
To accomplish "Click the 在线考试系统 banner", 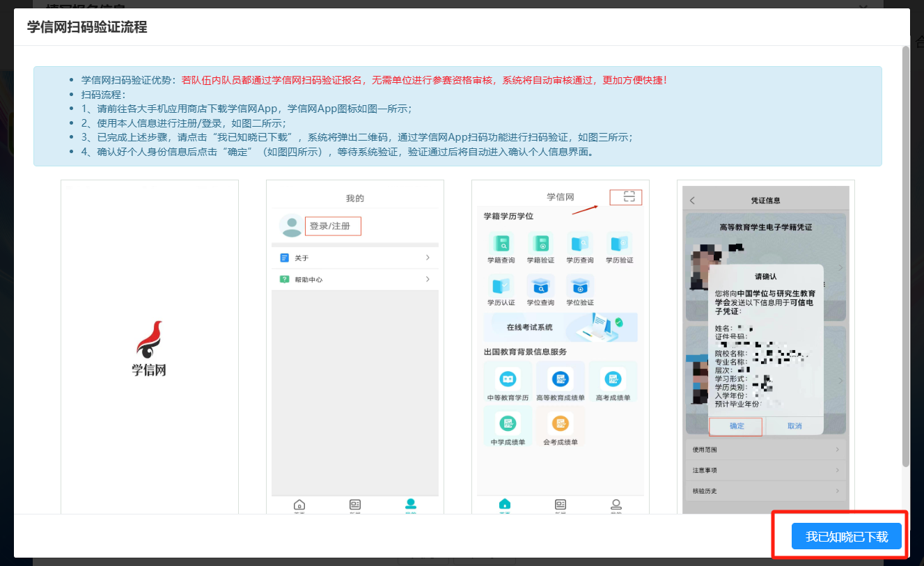I will (560, 327).
